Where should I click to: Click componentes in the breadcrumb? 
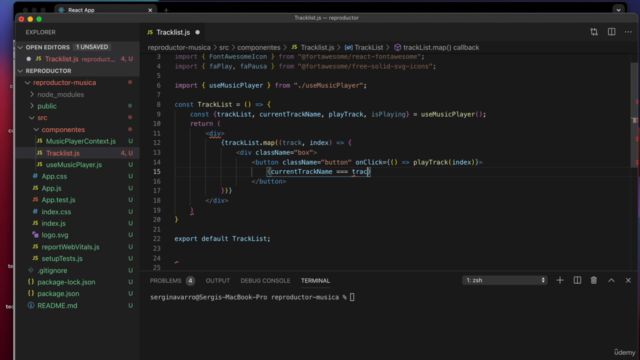259,47
